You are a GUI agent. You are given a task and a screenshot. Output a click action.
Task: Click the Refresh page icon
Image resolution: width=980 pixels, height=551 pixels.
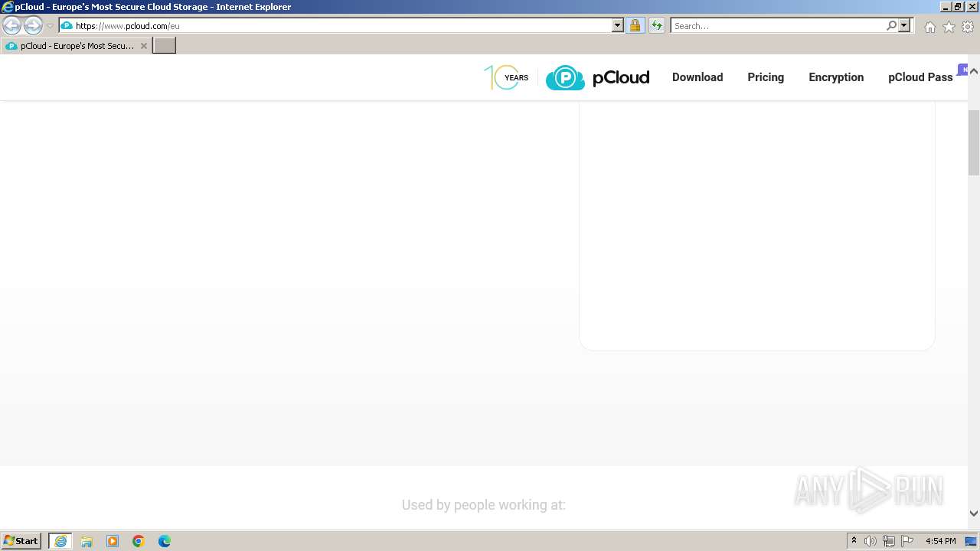pyautogui.click(x=657, y=26)
